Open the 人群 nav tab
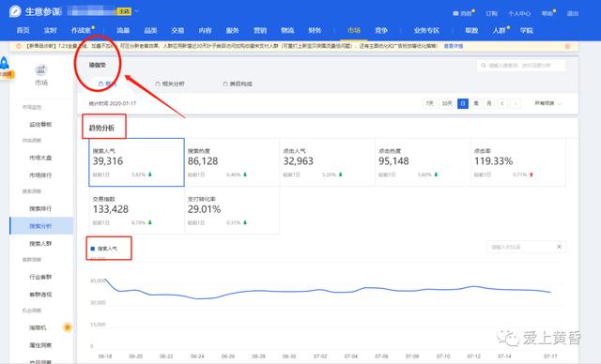 (x=499, y=30)
